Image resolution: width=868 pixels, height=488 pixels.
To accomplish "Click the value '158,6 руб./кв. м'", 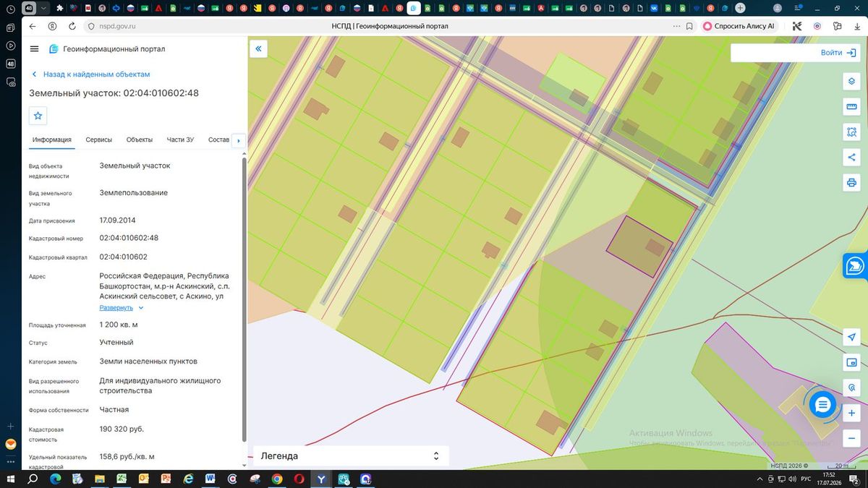I will (x=127, y=457).
